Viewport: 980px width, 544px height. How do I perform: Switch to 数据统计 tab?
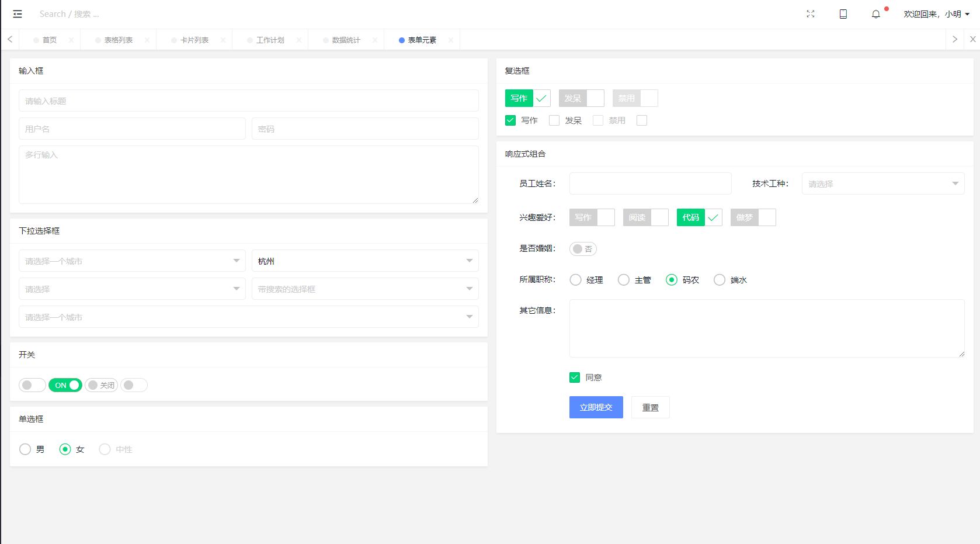(x=346, y=40)
